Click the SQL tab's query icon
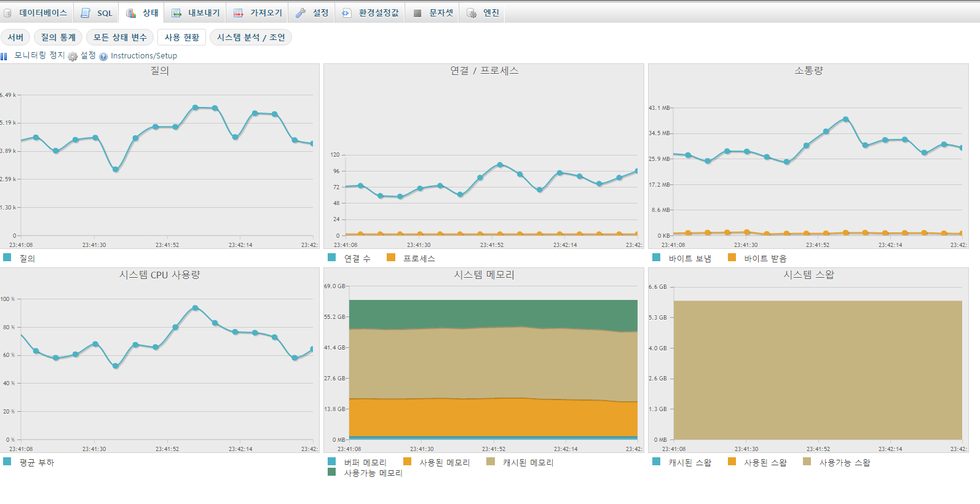The height and width of the screenshot is (504, 980). coord(86,13)
